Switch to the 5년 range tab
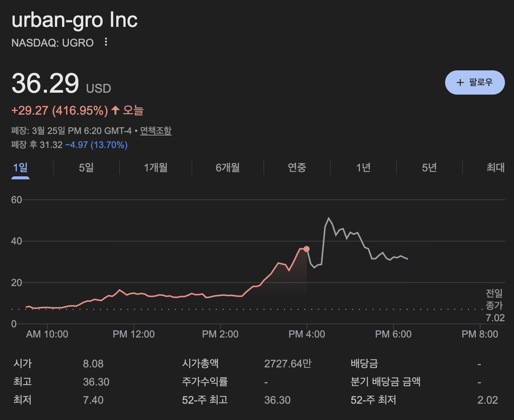514x420 pixels. 429,168
